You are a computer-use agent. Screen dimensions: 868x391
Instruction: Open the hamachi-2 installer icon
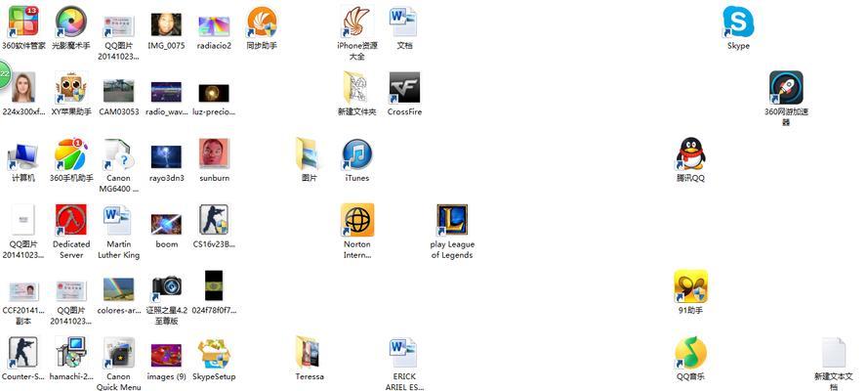click(71, 352)
